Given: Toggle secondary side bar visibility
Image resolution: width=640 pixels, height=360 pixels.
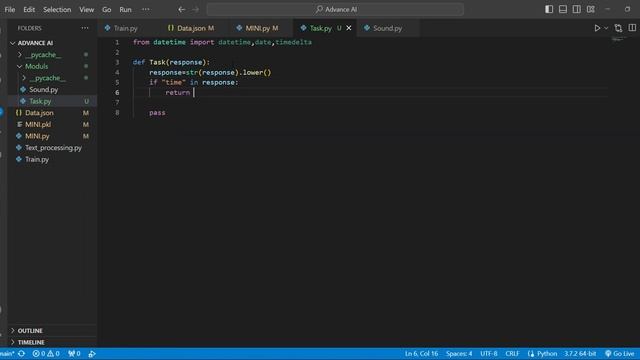Looking at the screenshot, I should (577, 9).
